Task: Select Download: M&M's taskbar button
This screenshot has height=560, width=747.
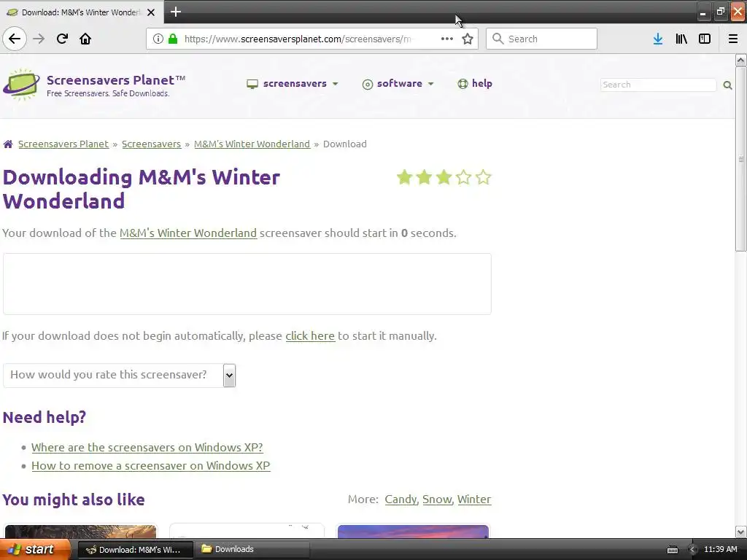Action: coord(135,550)
